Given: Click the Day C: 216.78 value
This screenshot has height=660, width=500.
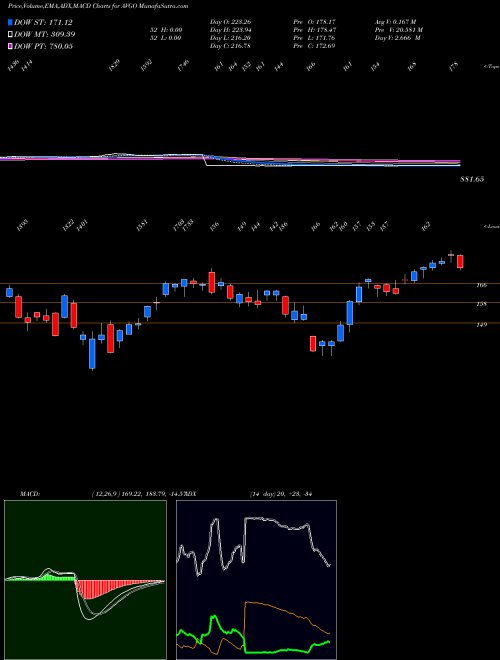Looking at the screenshot, I should tap(230, 45).
